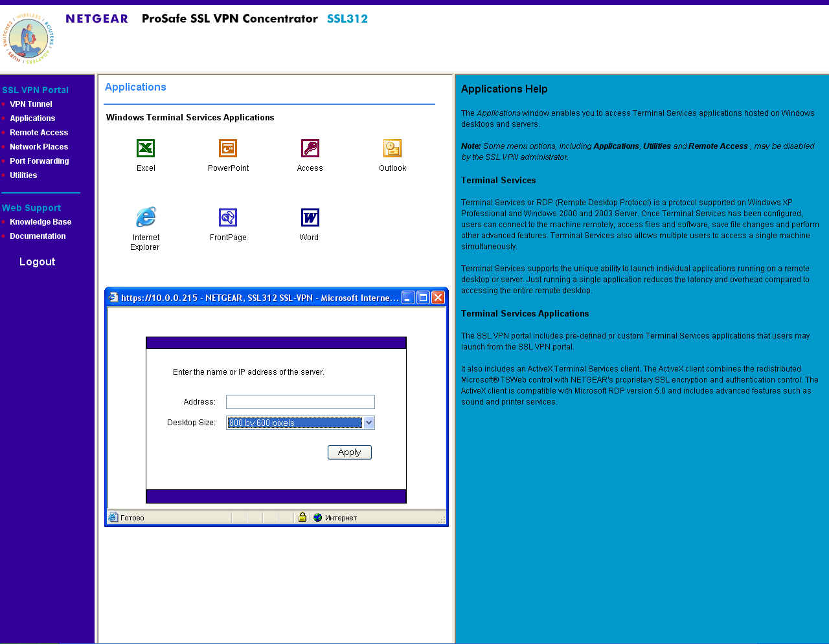
Task: Open the Knowledge Base link
Action: tap(41, 222)
